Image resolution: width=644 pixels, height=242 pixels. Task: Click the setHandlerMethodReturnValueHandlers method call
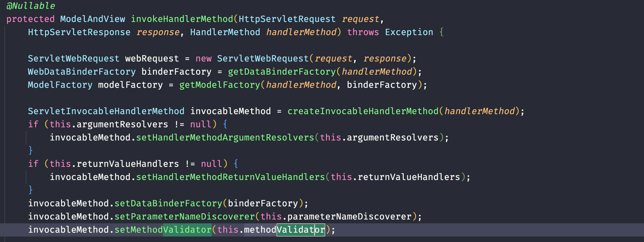pyautogui.click(x=230, y=177)
